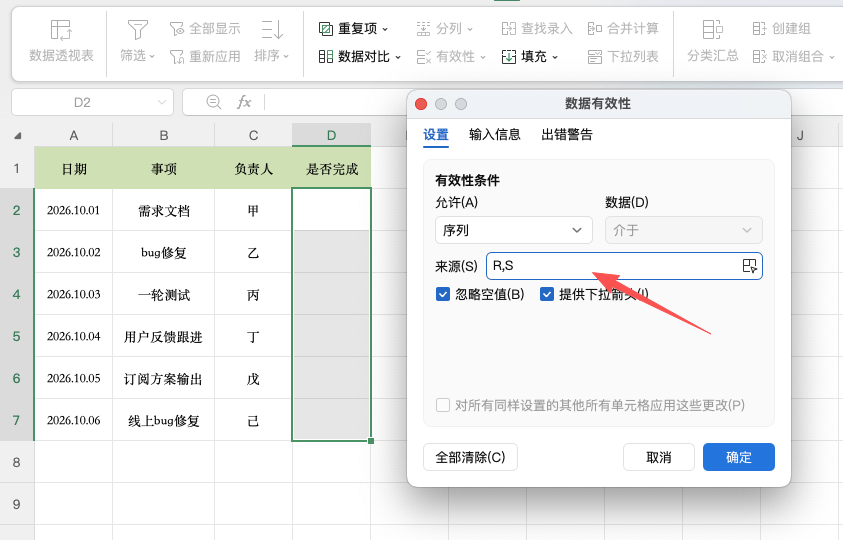Click 取消组合 ungroup
Image resolution: width=843 pixels, height=540 pixels.
(x=793, y=56)
